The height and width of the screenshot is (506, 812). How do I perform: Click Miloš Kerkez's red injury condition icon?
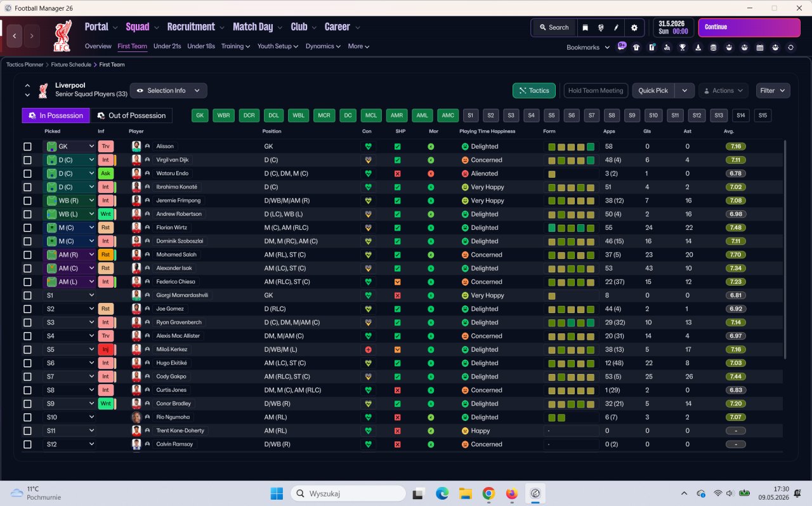[x=367, y=350]
